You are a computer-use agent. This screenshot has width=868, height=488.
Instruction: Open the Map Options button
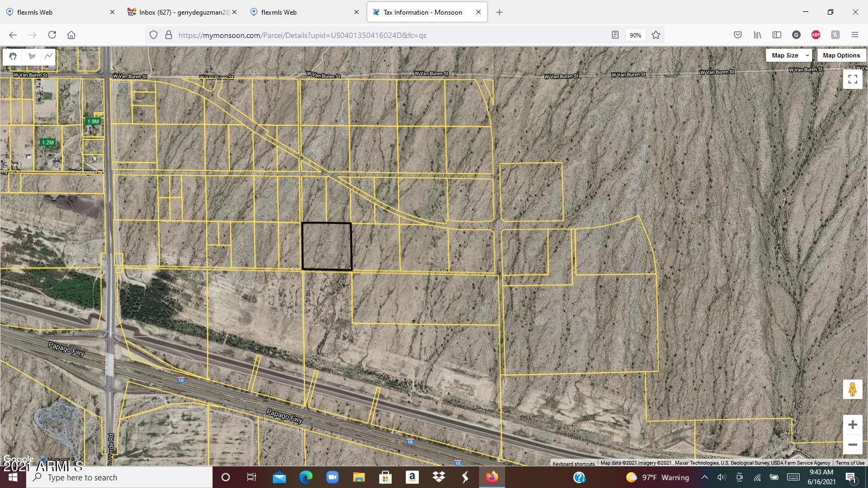pos(841,55)
